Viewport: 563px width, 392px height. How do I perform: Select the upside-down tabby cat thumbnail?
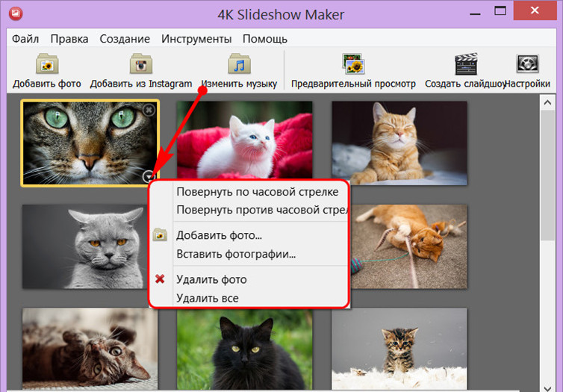90,349
